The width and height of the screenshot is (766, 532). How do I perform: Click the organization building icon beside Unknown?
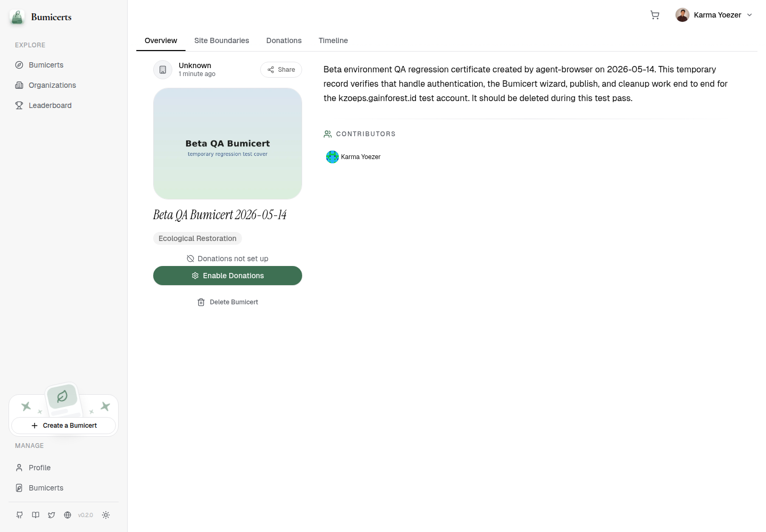click(163, 70)
